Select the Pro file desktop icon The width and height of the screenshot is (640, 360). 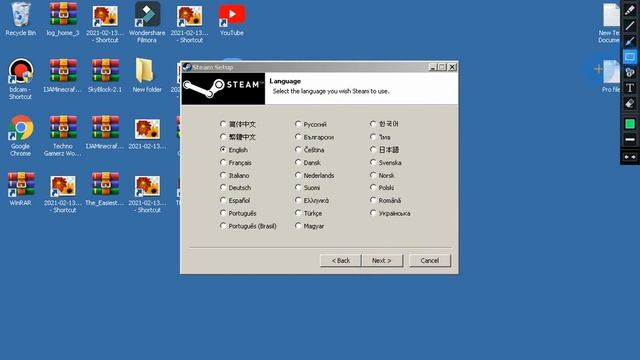(x=610, y=76)
